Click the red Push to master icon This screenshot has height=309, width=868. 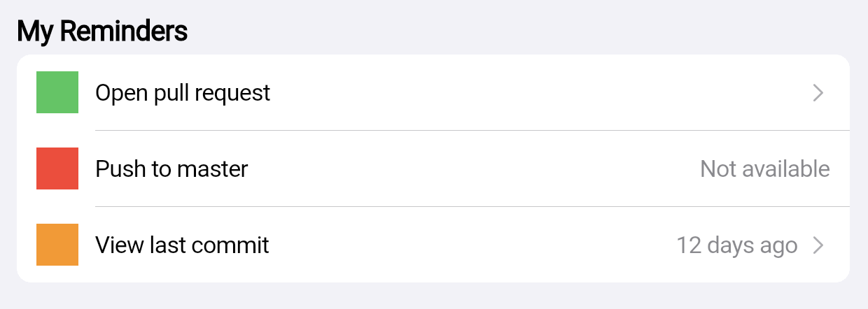57,168
